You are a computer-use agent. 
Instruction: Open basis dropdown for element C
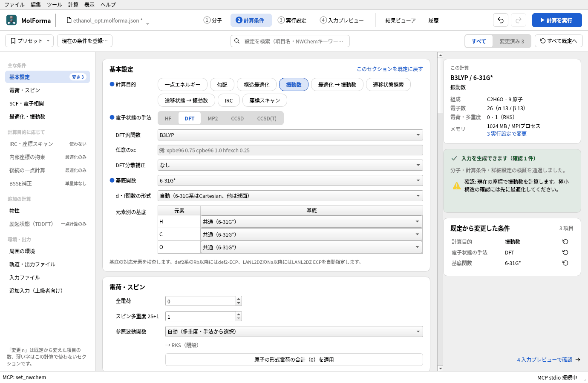[311, 234]
